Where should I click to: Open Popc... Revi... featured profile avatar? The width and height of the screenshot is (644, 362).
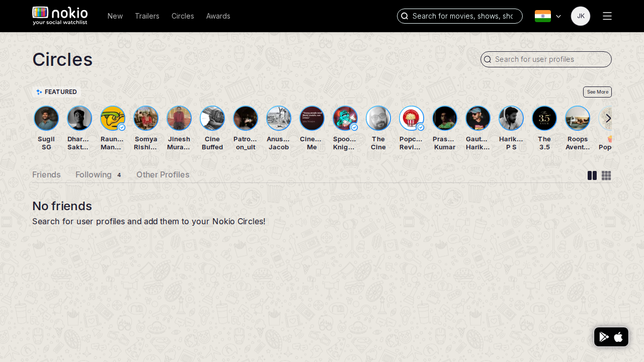coord(412,118)
